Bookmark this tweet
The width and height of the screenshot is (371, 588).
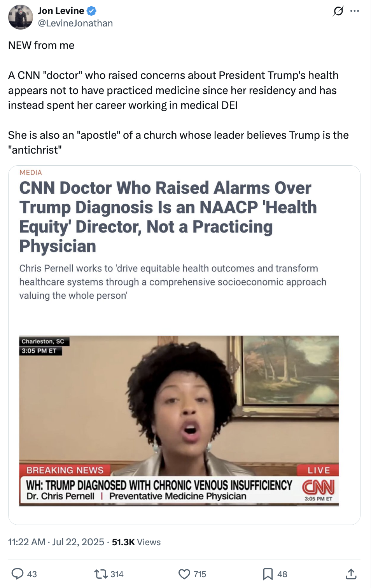268,574
